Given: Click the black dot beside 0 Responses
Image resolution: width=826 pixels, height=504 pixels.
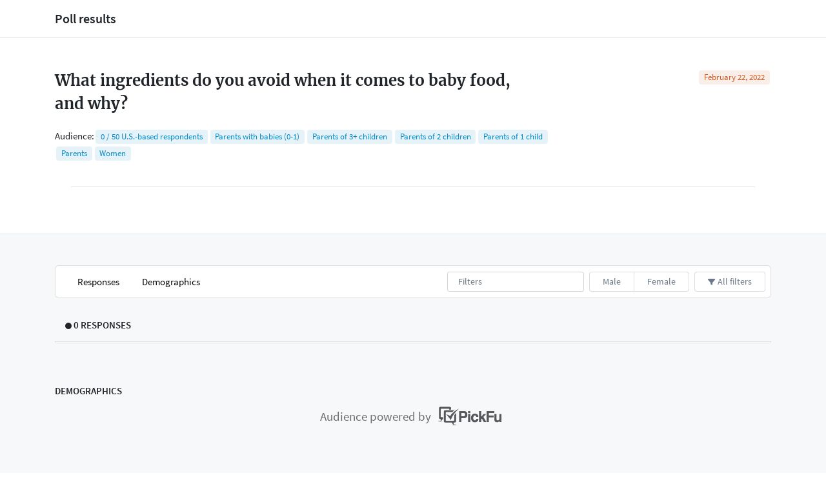Looking at the screenshot, I should pyautogui.click(x=68, y=326).
